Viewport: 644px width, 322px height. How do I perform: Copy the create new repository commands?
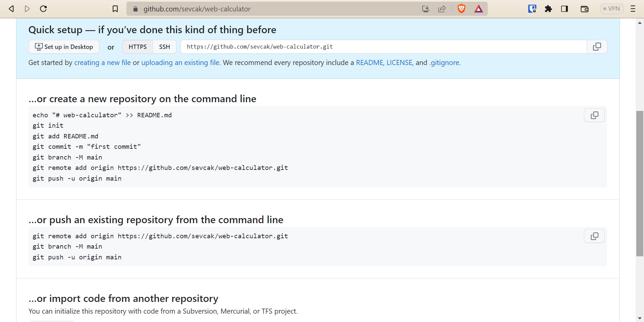tap(594, 115)
